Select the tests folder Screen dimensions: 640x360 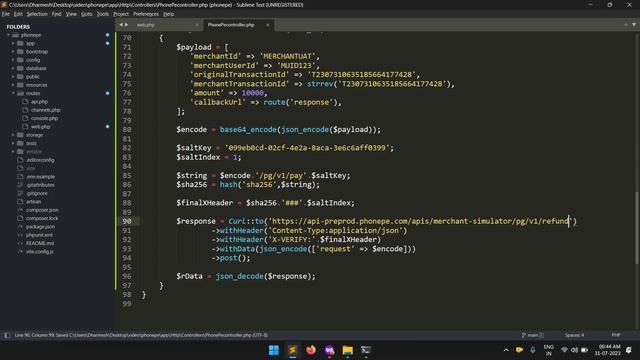point(31,143)
